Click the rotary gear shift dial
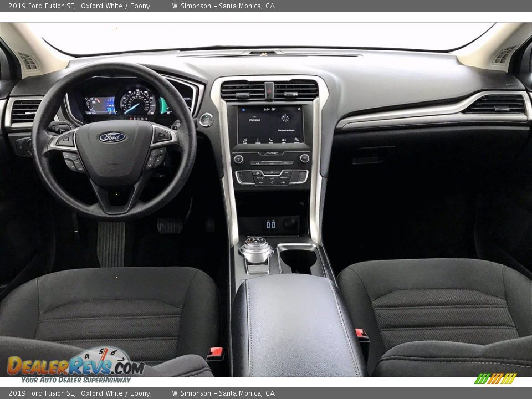The image size is (532, 399). (255, 248)
